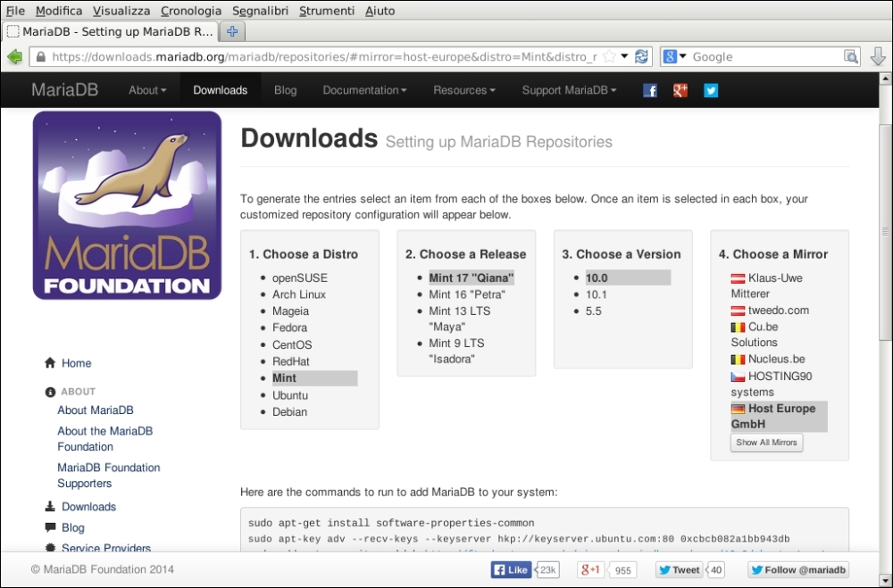Select Mint 16 "Petra" release
The height and width of the screenshot is (588, 893).
click(467, 294)
